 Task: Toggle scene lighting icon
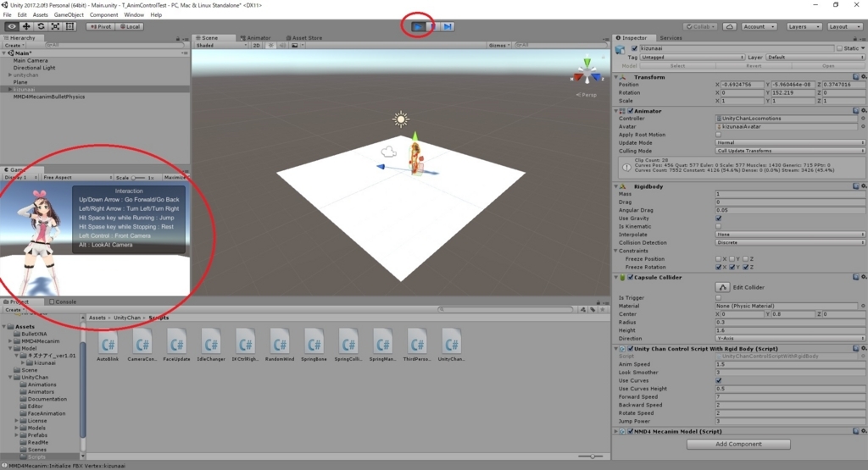pos(270,46)
